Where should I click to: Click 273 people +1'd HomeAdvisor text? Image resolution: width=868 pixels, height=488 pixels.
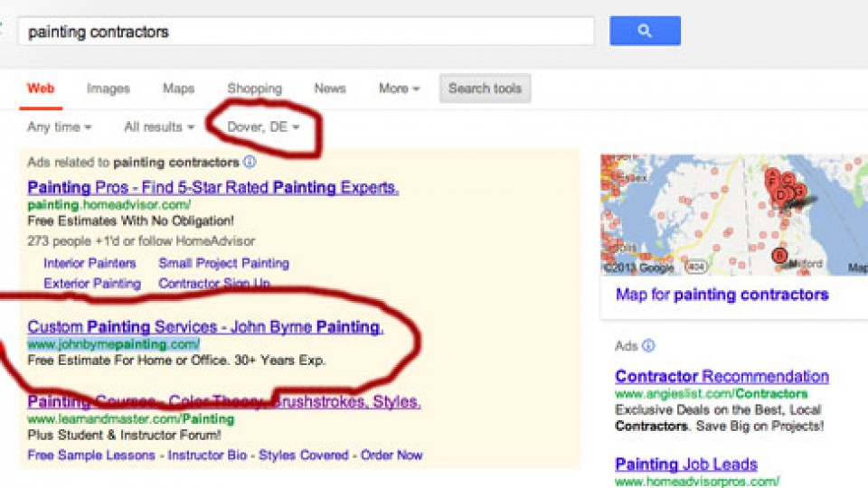141,241
